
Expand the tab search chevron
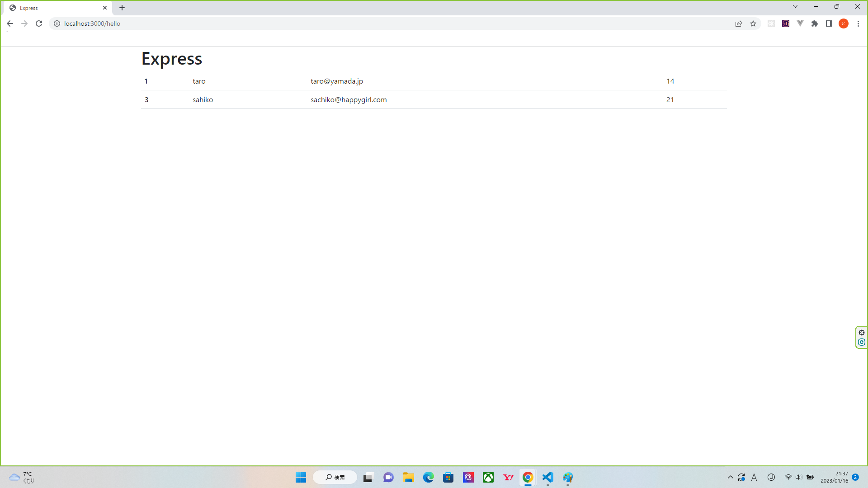click(795, 7)
